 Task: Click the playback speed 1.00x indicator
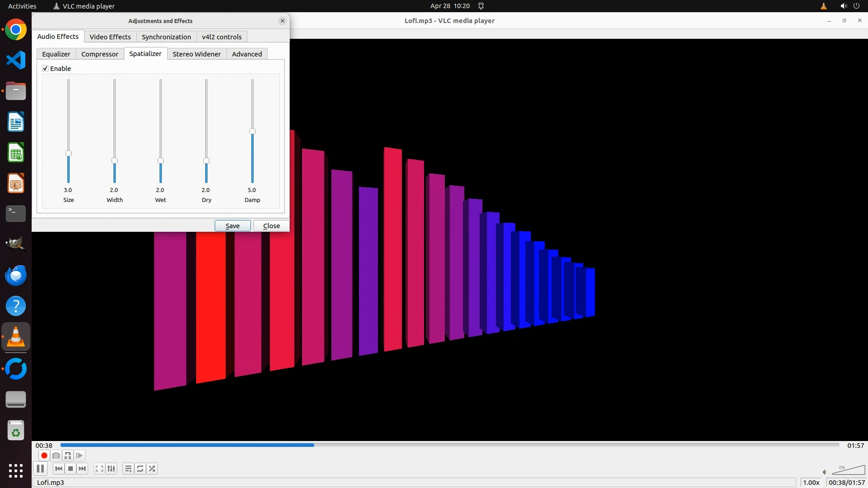coord(811,482)
